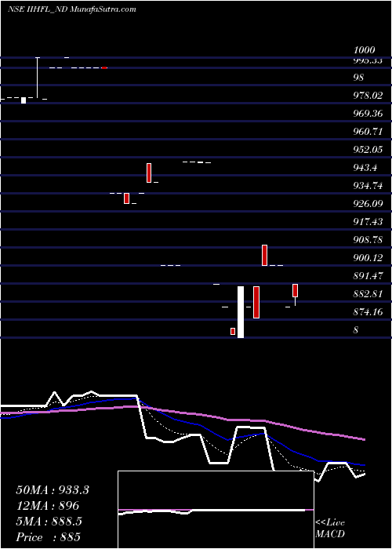Click the 874.16 price level label
The height and width of the screenshot is (549, 392).
pos(368,311)
